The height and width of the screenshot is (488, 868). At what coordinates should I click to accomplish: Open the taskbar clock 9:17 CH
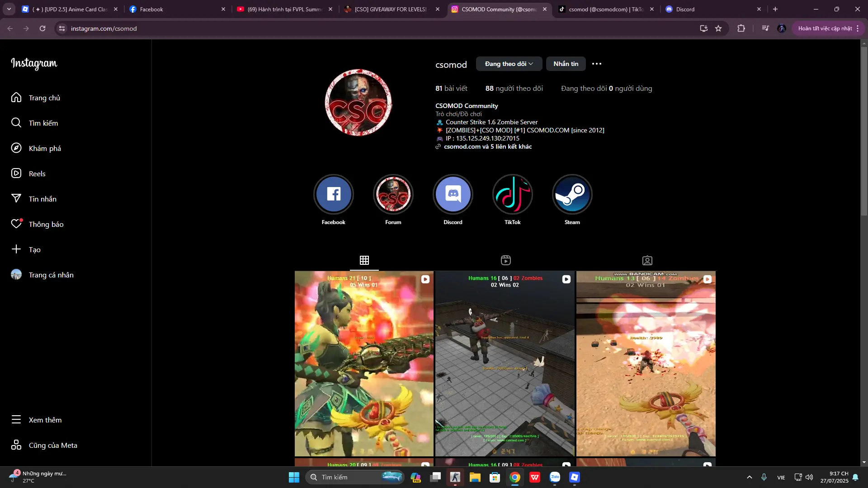pos(835,477)
